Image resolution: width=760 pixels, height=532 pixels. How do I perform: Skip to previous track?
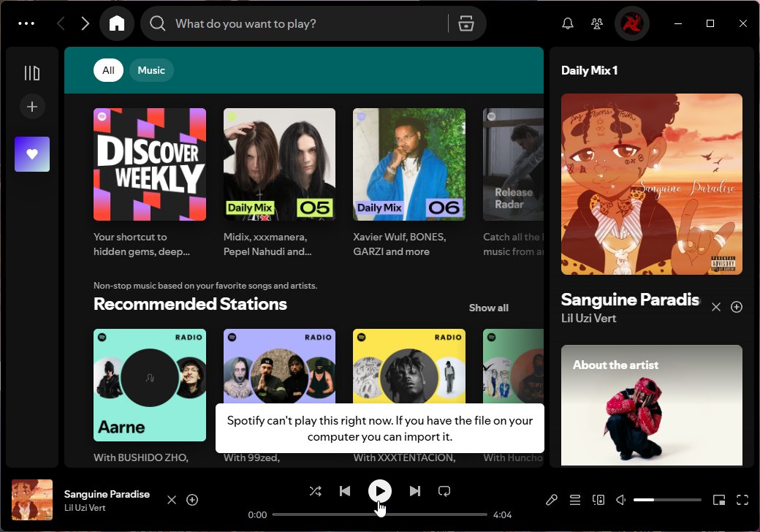[345, 491]
